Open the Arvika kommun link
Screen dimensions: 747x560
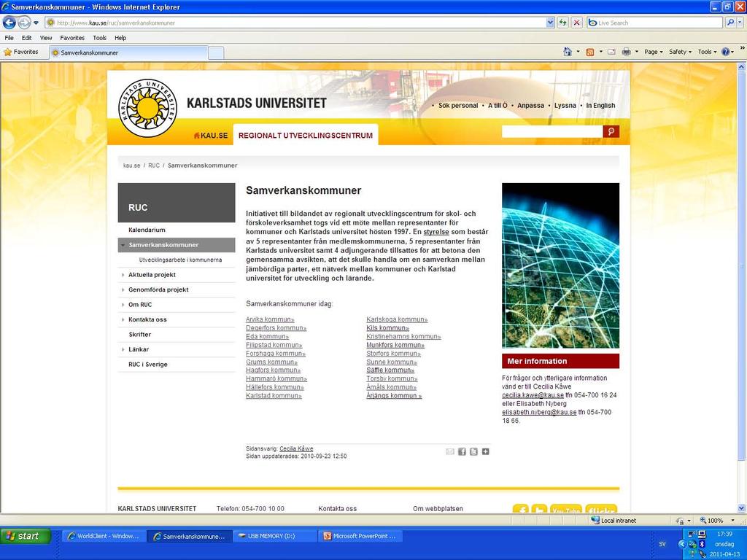point(270,319)
